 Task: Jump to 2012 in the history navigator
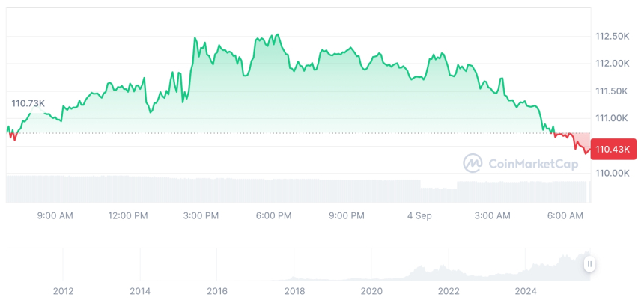(63, 290)
